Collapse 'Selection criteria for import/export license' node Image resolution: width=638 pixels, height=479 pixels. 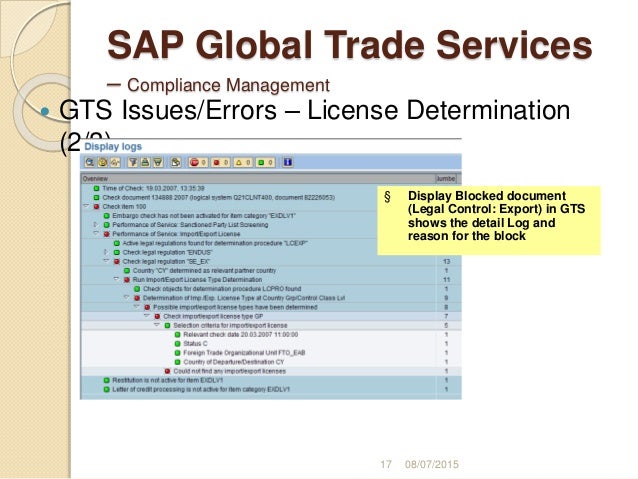click(157, 325)
